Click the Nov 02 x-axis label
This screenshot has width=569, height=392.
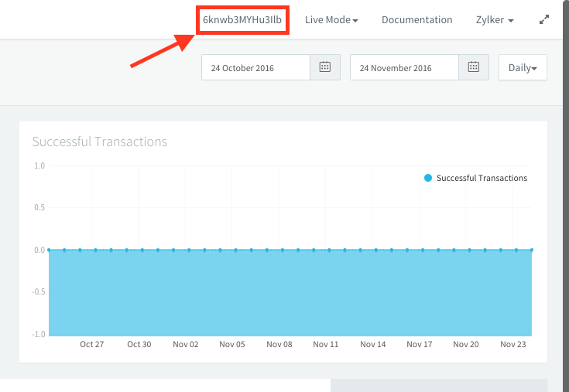tap(186, 345)
